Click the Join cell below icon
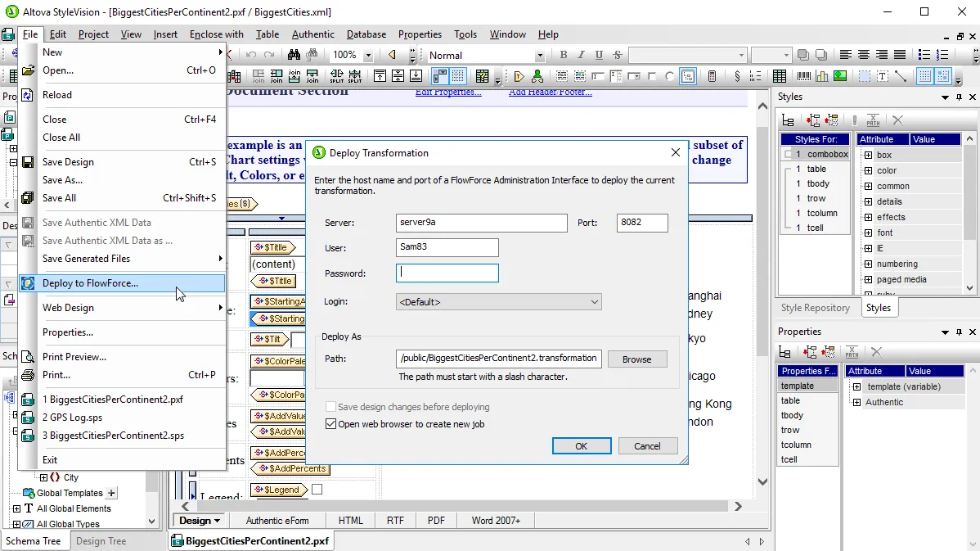Screen dimensions: 980x551 point(312,76)
